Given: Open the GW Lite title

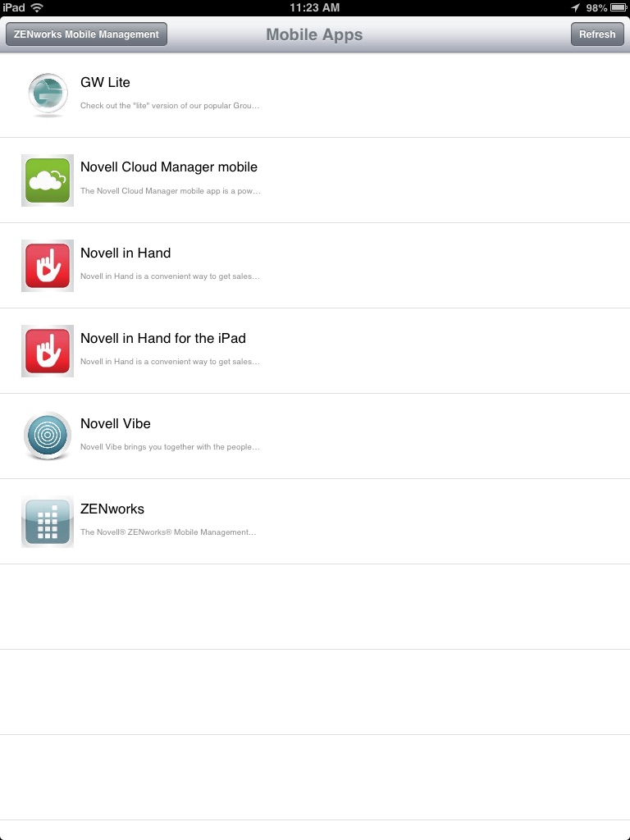Looking at the screenshot, I should [x=105, y=82].
